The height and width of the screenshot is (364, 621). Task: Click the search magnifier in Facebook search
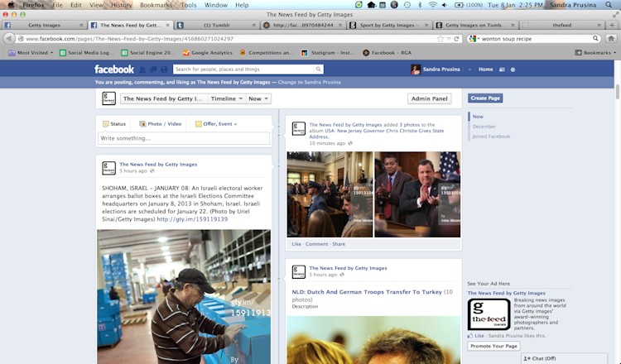pos(318,69)
